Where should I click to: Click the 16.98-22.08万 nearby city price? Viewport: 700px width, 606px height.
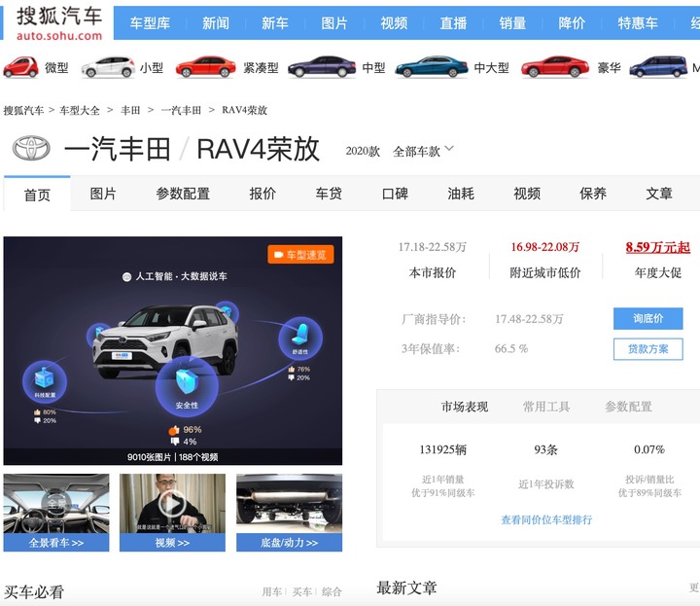point(544,247)
